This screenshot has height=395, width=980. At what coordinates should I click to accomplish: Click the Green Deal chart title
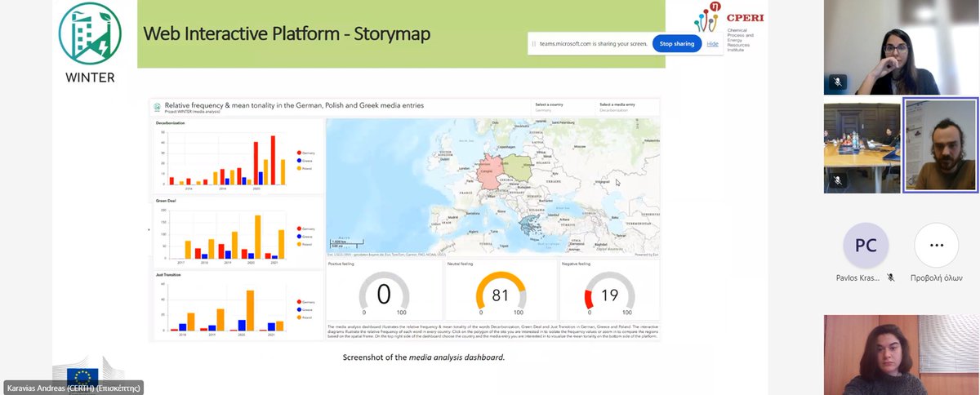point(166,200)
